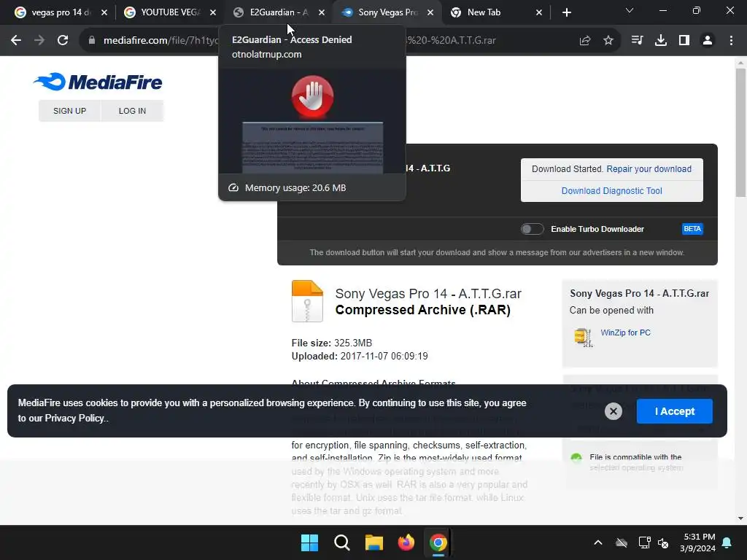Open Download Diagnostic Tool link
The width and height of the screenshot is (747, 560).
(612, 191)
